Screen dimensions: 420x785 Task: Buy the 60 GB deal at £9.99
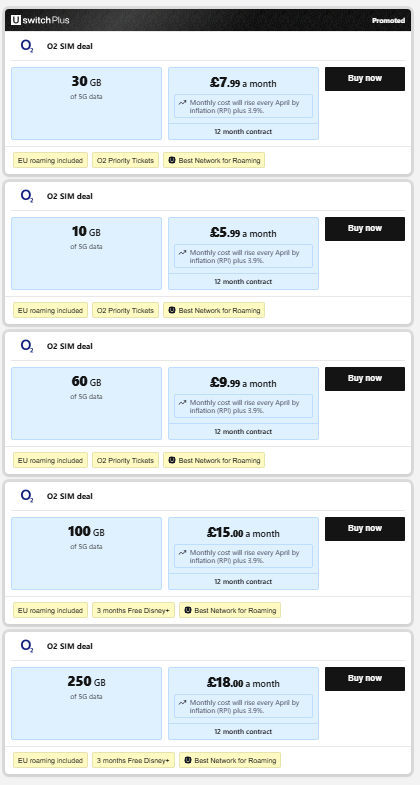[x=365, y=379]
